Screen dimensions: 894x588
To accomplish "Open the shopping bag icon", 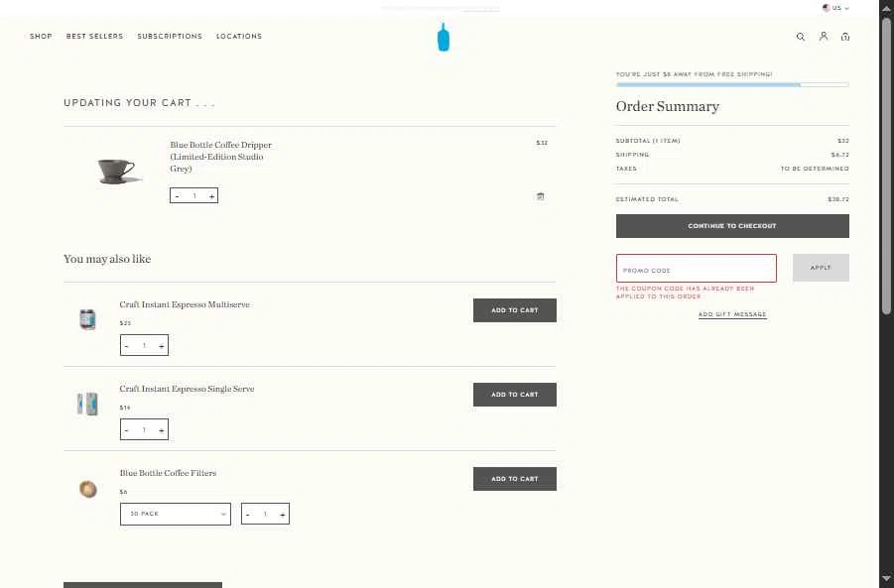I will coord(845,37).
